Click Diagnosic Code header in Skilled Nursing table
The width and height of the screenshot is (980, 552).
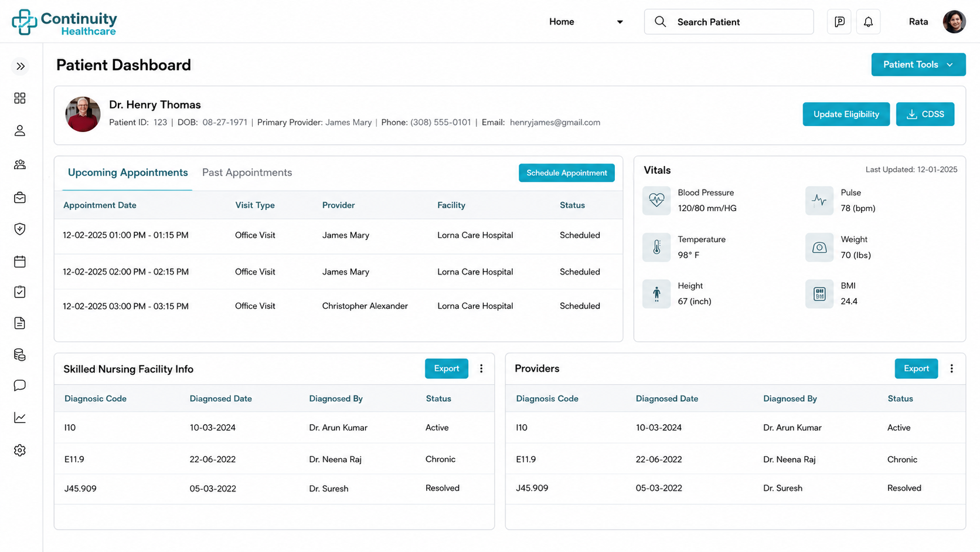tap(96, 398)
